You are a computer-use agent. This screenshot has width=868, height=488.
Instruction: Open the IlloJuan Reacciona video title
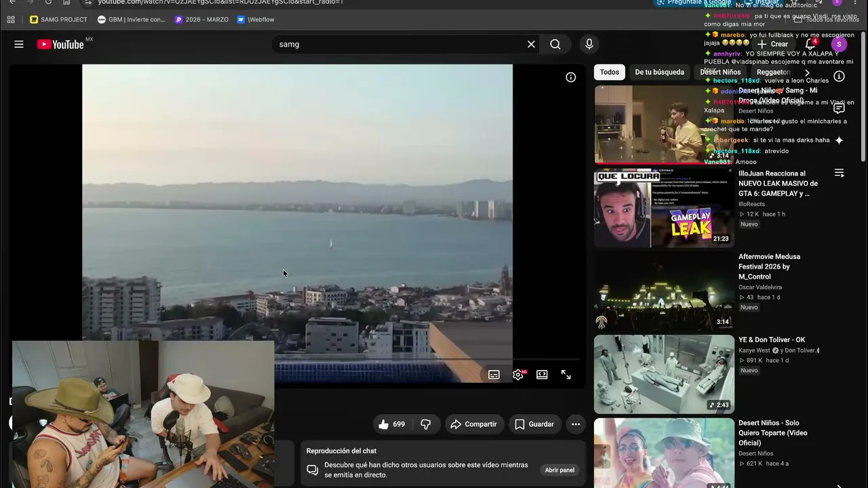point(778,184)
